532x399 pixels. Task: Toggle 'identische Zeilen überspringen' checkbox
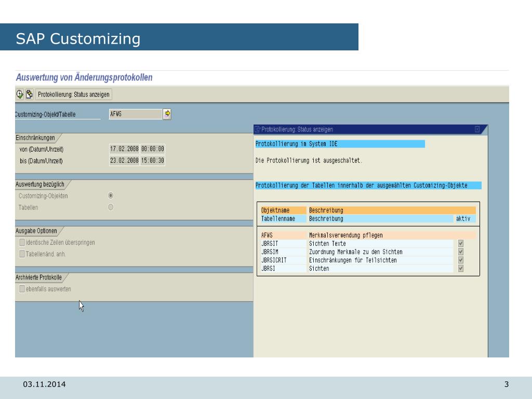pos(22,242)
